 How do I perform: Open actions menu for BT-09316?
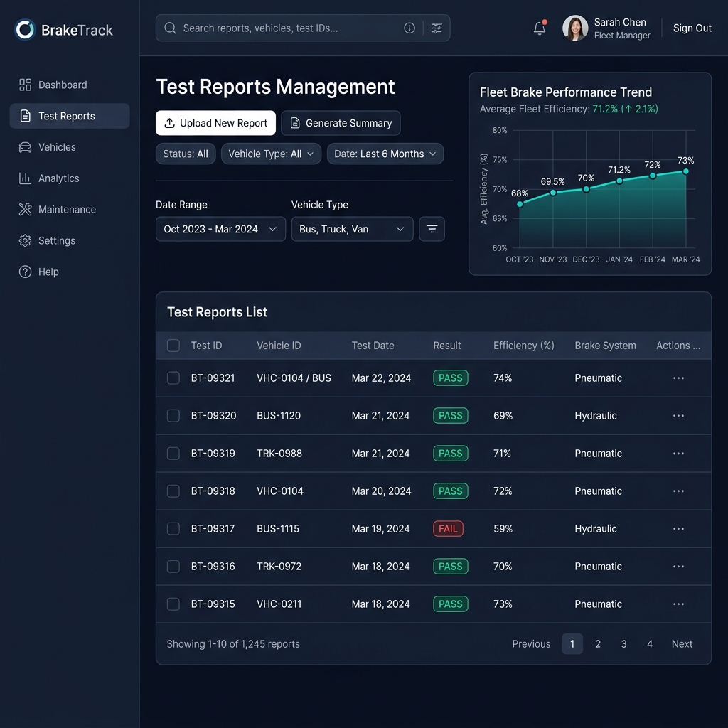point(678,566)
